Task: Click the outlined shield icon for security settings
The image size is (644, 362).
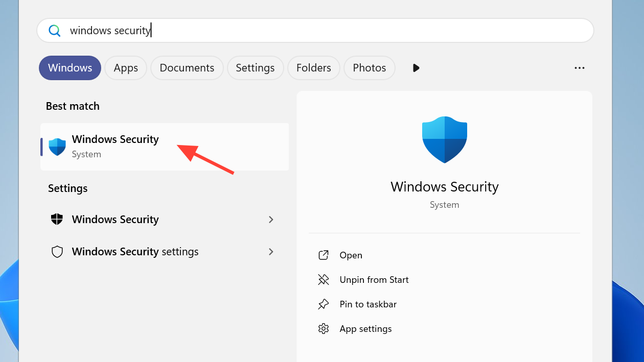Action: coord(57,252)
